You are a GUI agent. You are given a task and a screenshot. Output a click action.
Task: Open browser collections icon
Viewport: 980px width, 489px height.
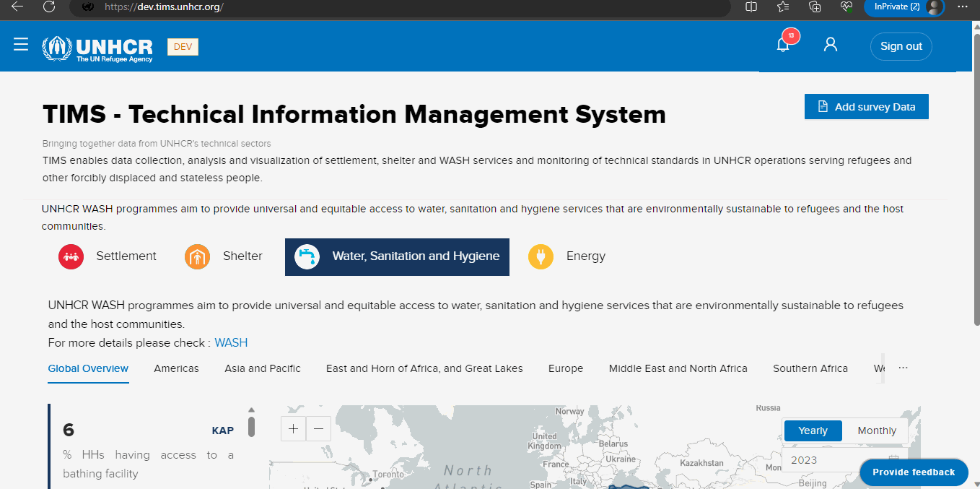[815, 7]
